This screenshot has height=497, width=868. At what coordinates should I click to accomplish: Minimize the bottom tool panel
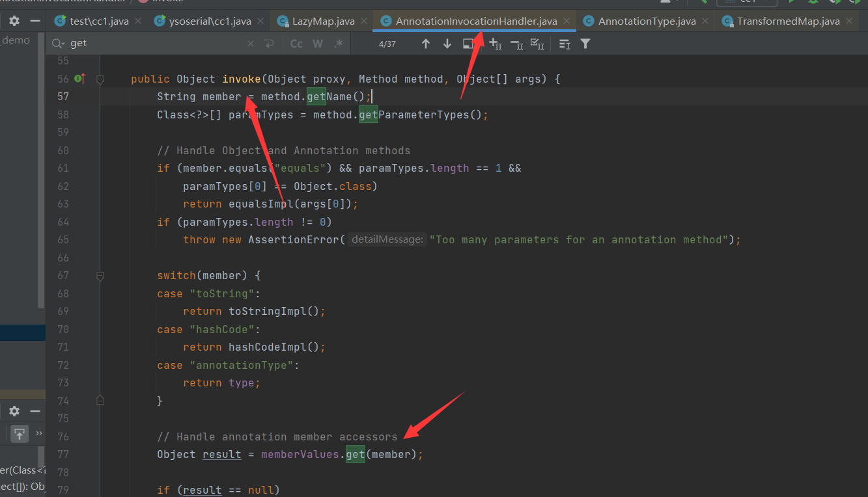[x=35, y=411]
